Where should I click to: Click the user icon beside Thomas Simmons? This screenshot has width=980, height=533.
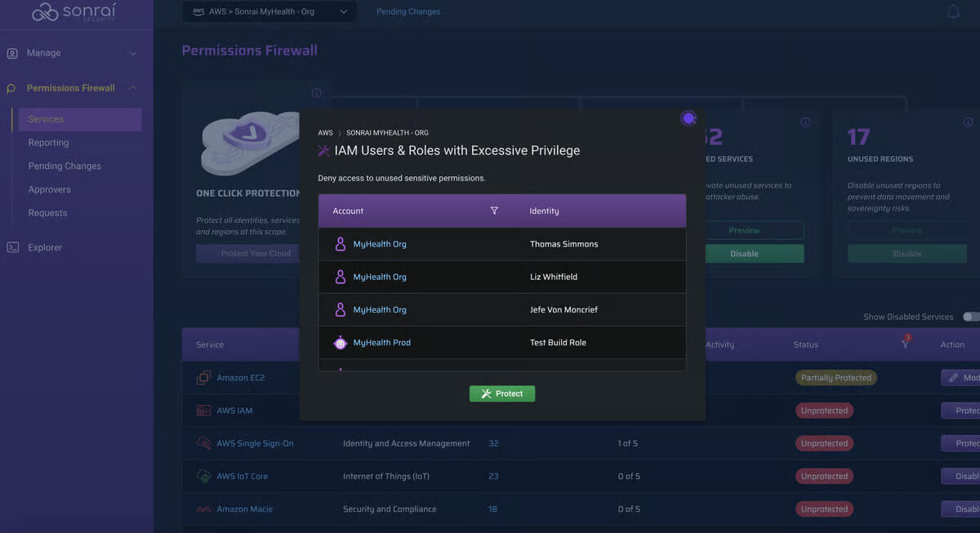click(341, 244)
